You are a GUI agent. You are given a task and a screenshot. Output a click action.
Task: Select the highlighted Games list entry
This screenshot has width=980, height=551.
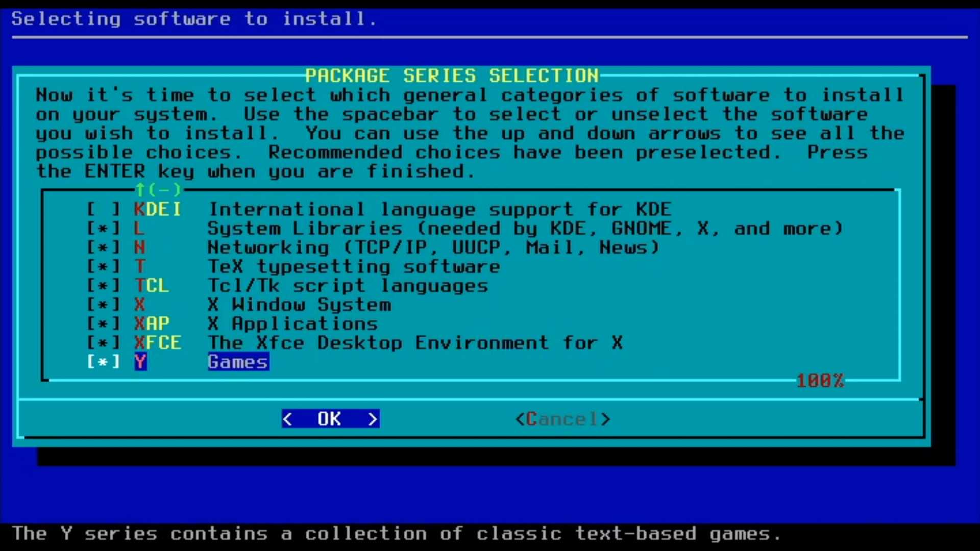point(238,362)
